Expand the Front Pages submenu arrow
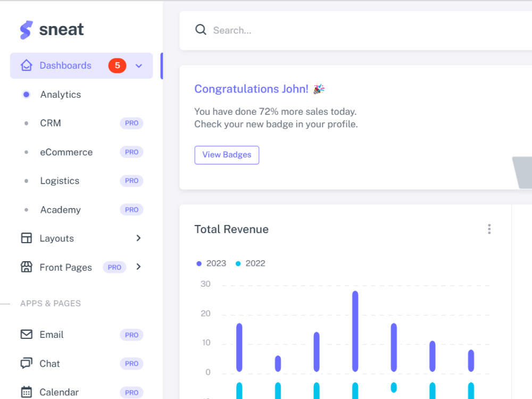Screen dimensions: 532x399 pyautogui.click(x=138, y=267)
